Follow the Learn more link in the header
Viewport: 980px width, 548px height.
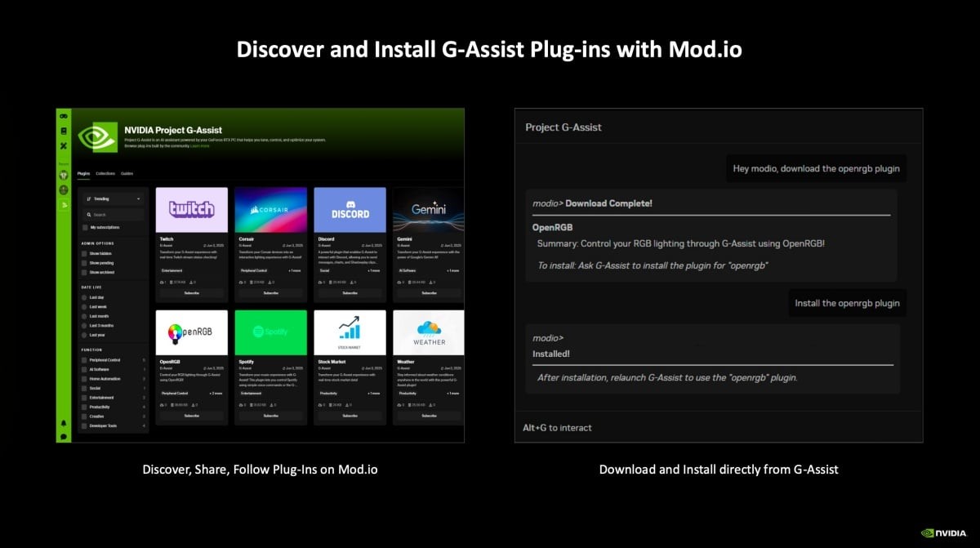point(200,146)
